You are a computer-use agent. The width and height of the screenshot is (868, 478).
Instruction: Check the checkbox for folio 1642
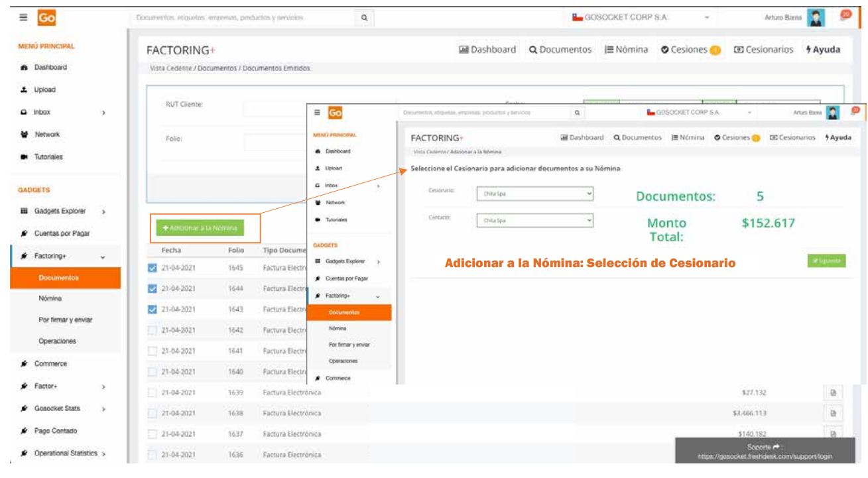point(153,329)
